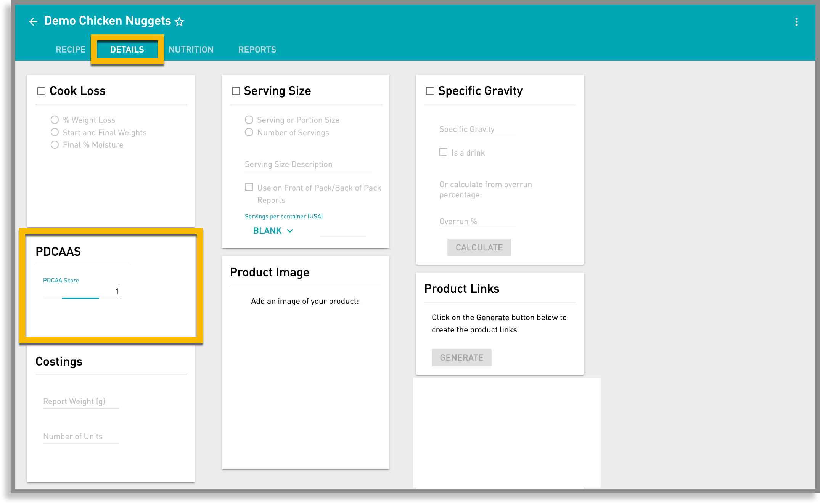This screenshot has height=504, width=820.
Task: Focus the Serving Size Description field
Action: (308, 164)
